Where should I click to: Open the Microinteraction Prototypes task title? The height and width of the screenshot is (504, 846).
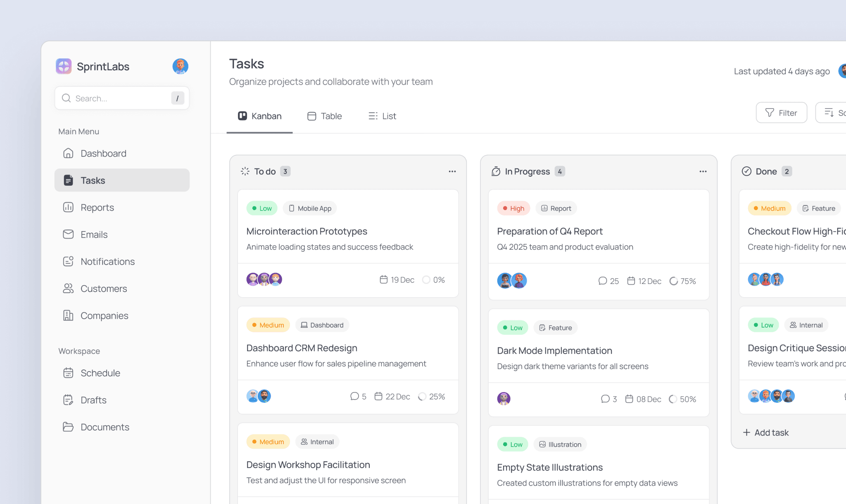click(307, 231)
